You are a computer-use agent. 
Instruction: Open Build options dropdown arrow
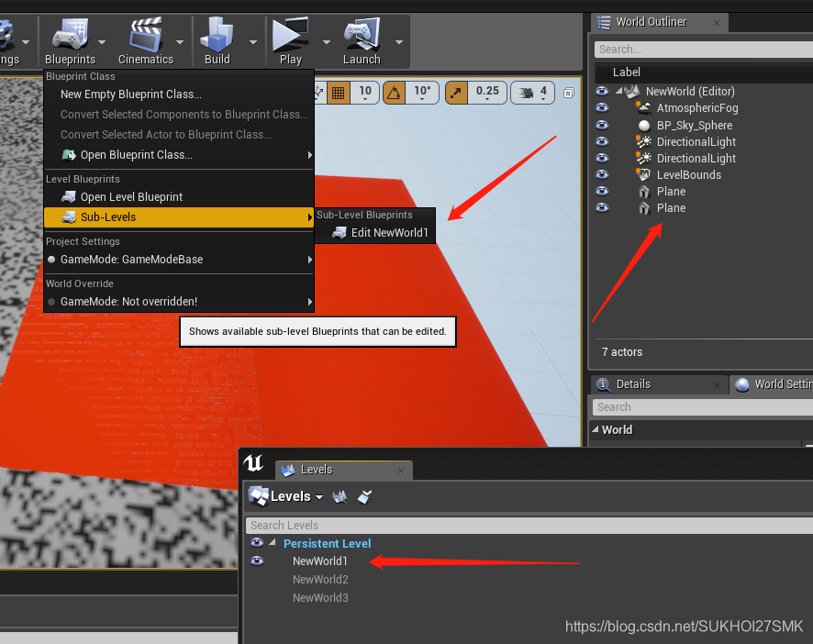253,42
